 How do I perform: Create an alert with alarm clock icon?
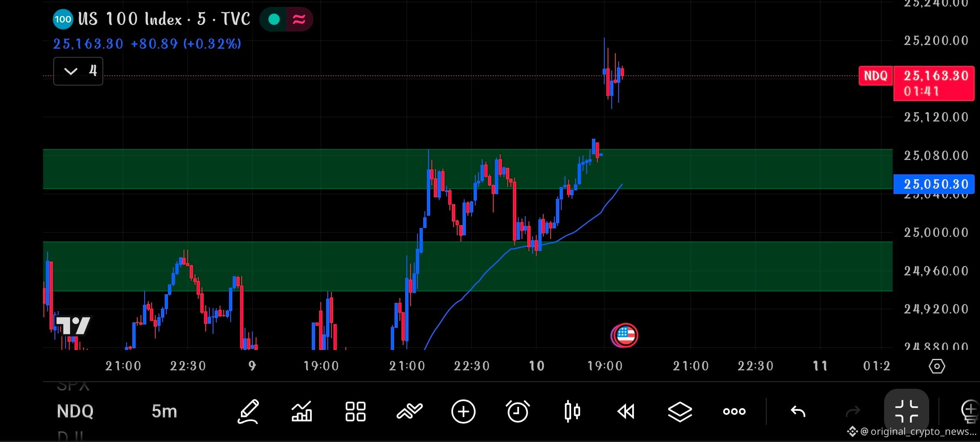tap(518, 411)
